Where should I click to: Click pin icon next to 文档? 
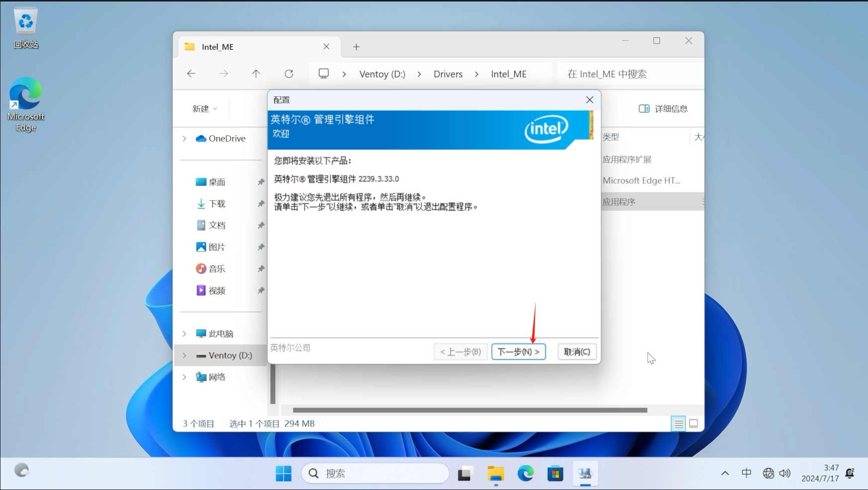pyautogui.click(x=261, y=226)
